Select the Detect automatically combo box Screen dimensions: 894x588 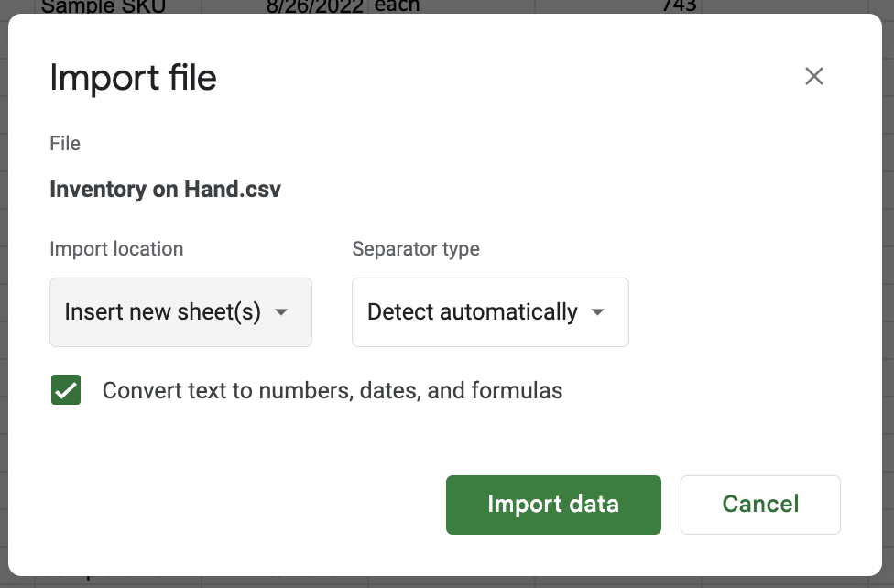[490, 312]
